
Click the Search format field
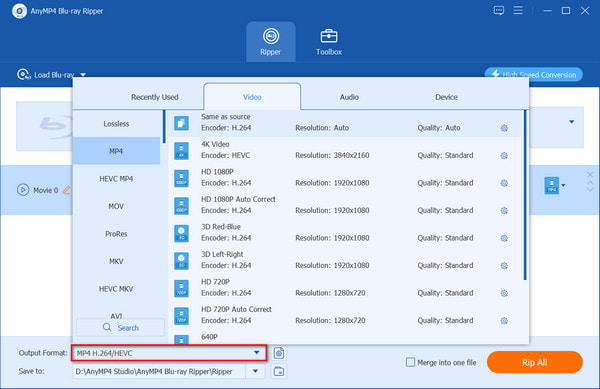(121, 328)
